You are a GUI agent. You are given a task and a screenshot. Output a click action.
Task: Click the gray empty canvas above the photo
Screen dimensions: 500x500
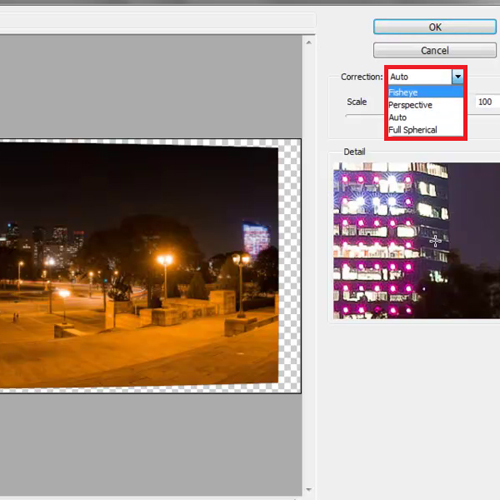(151, 87)
